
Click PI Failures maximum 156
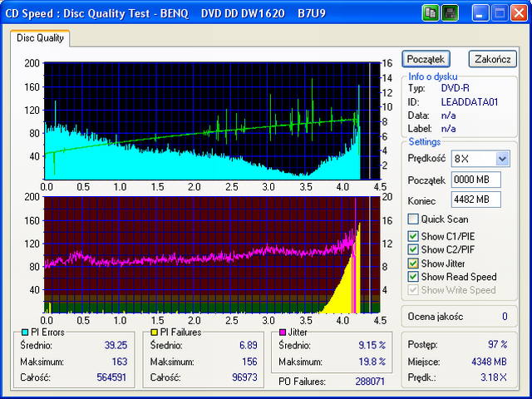click(249, 362)
